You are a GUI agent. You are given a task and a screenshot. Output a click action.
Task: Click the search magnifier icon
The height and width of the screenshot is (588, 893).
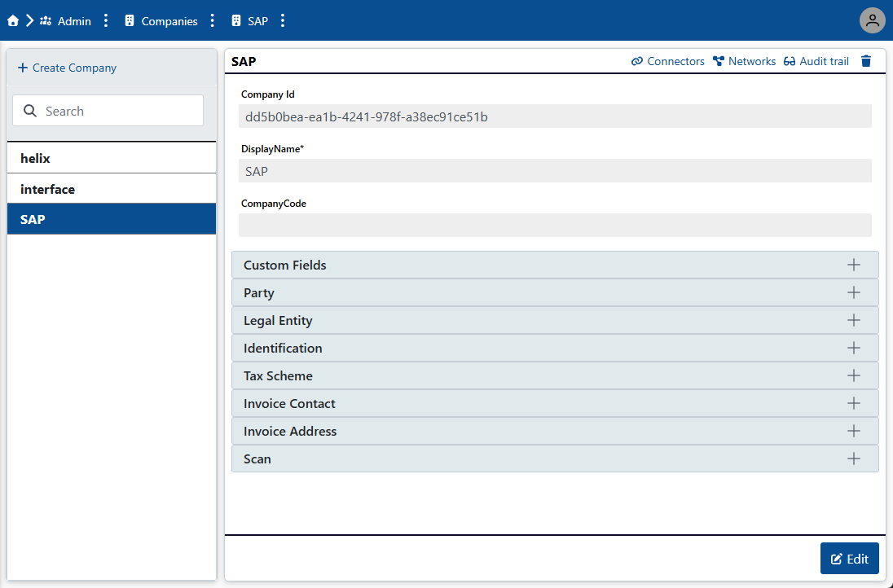click(x=29, y=110)
